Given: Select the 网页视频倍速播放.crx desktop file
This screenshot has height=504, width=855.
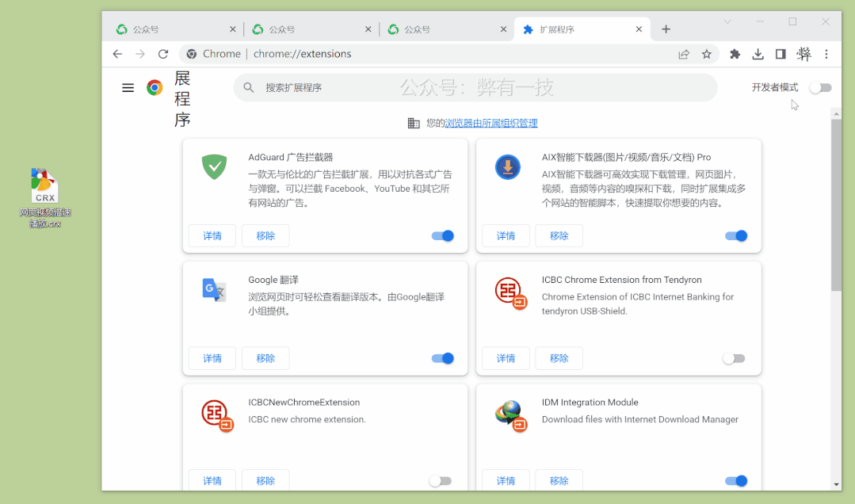Looking at the screenshot, I should click(x=45, y=199).
